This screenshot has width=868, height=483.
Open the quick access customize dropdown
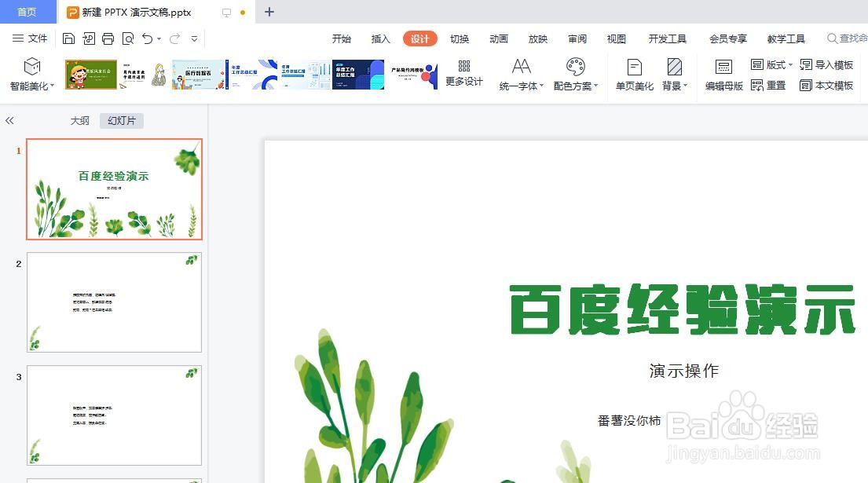pyautogui.click(x=194, y=38)
